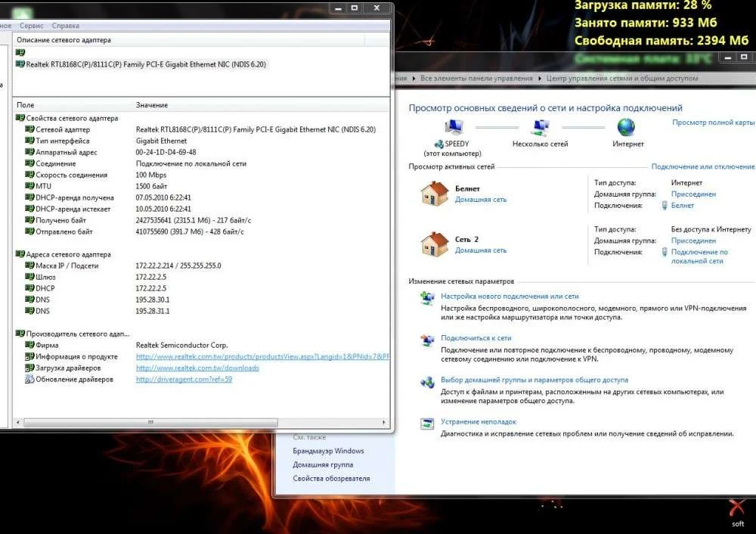756x534 pixels.
Task: Click the Интернет globe icon
Action: [x=626, y=127]
